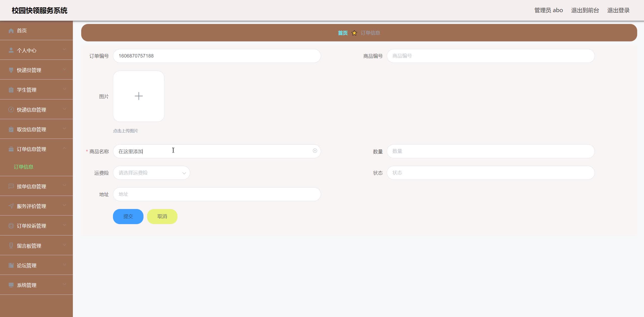Click the 取货信息管理 shield icon
Screen dimensions: 644x317
pos(11,129)
